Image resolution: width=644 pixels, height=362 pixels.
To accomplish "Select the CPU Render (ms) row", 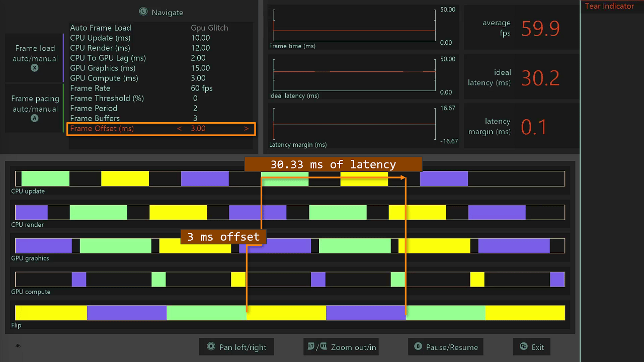I will pos(161,48).
